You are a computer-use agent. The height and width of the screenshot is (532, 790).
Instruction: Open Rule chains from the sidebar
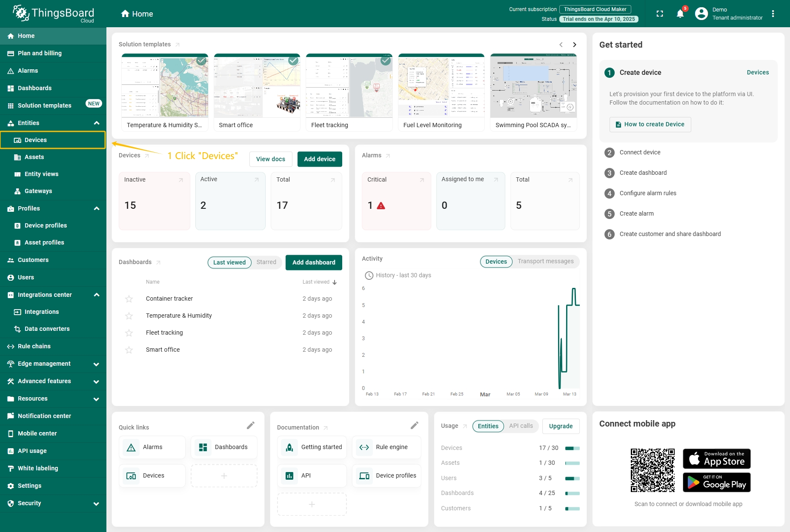pos(34,346)
